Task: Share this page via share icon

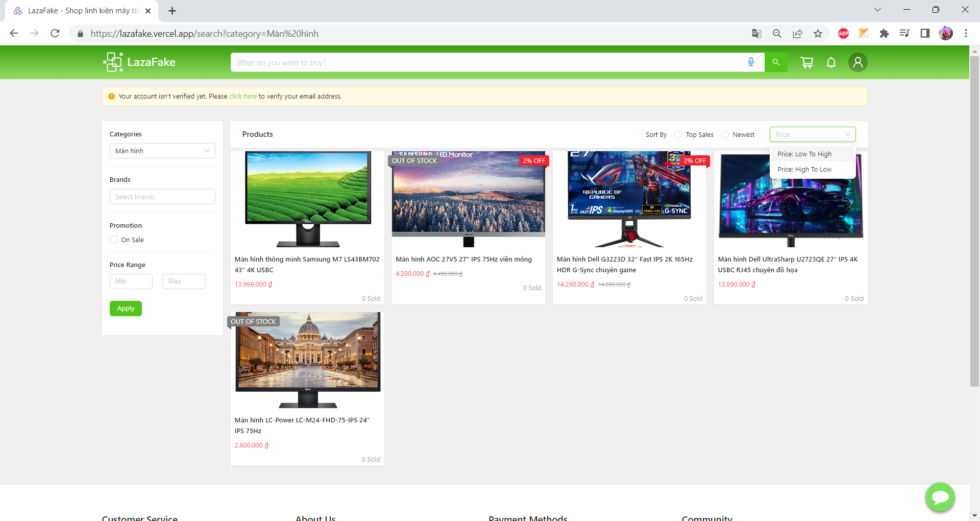Action: (797, 33)
